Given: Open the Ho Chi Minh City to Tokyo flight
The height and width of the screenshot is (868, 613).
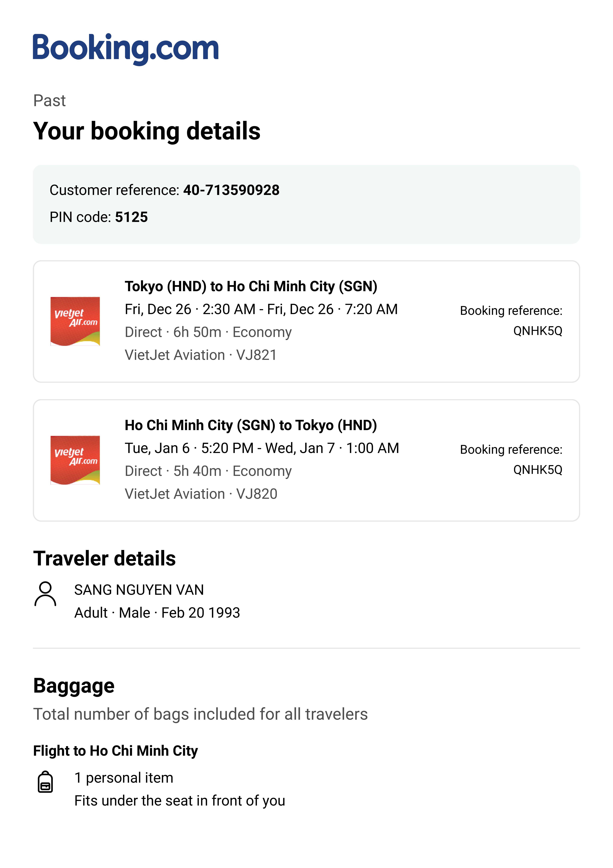Looking at the screenshot, I should pyautogui.click(x=251, y=425).
